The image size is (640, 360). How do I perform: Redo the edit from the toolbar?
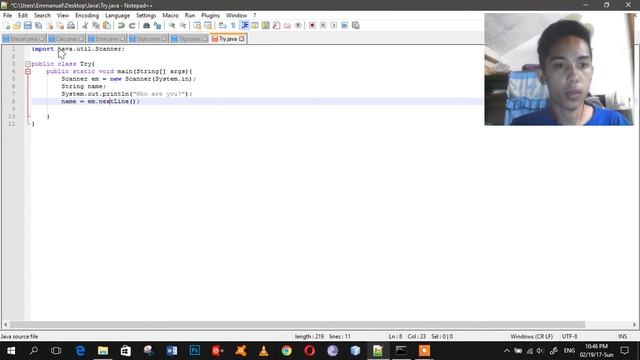[132, 25]
